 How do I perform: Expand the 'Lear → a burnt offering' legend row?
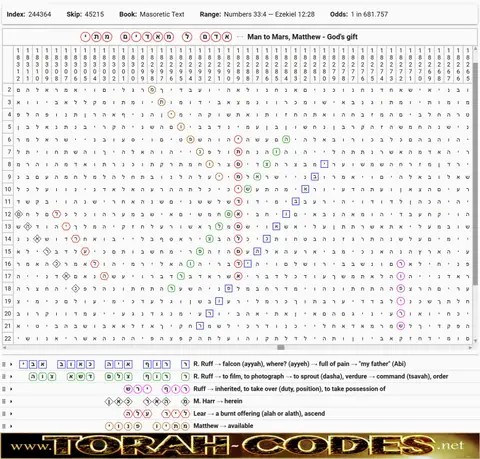pyautogui.click(x=11, y=414)
